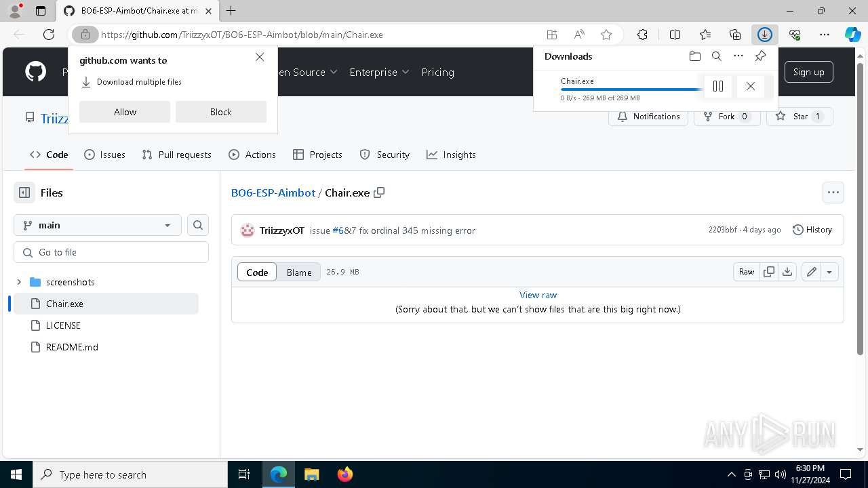Open Firefox from taskbar
Image resolution: width=868 pixels, height=488 pixels.
(344, 474)
